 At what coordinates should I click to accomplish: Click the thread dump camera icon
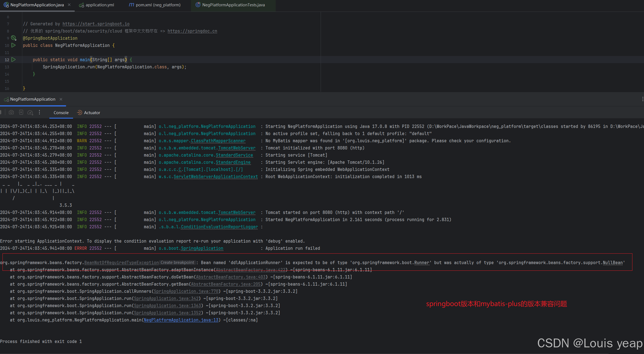coord(11,112)
